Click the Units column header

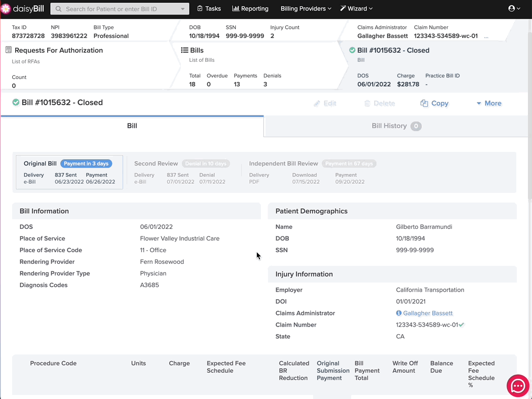pyautogui.click(x=138, y=363)
